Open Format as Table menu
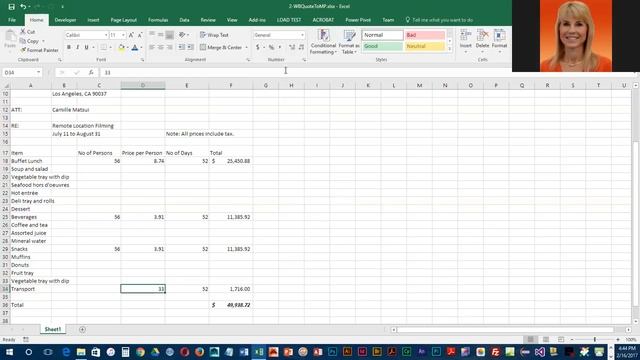The height and width of the screenshot is (360, 640). pos(349,42)
